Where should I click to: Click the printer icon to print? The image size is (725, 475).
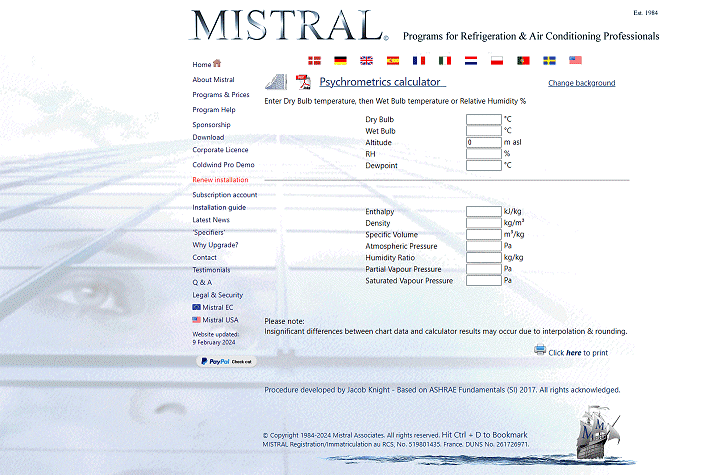click(540, 351)
